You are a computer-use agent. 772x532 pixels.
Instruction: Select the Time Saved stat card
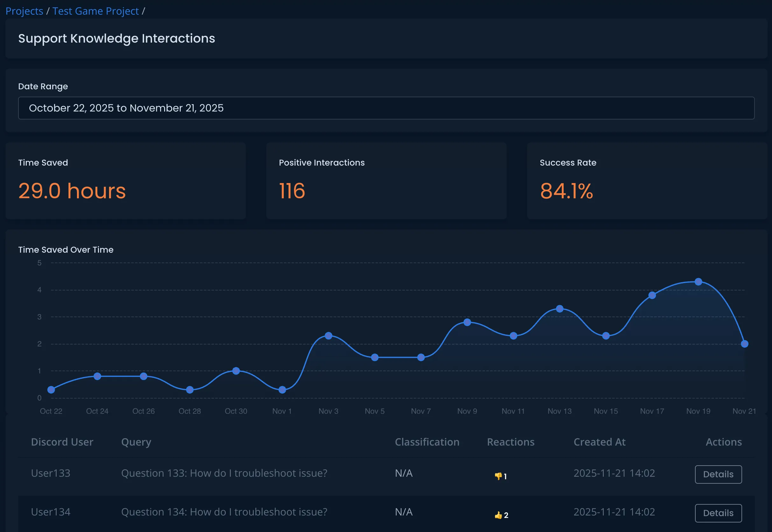pyautogui.click(x=126, y=181)
